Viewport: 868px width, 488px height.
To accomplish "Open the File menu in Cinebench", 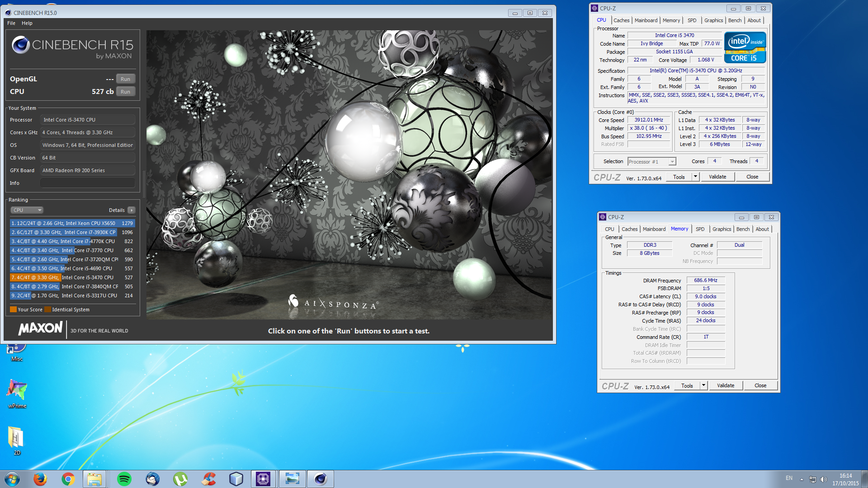I will pyautogui.click(x=11, y=23).
